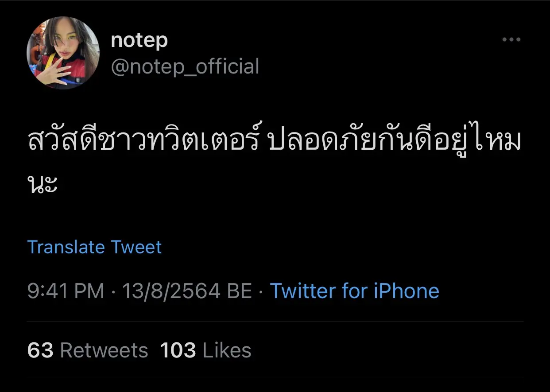
Task: Click notep's round profile avatar
Action: 63,53
